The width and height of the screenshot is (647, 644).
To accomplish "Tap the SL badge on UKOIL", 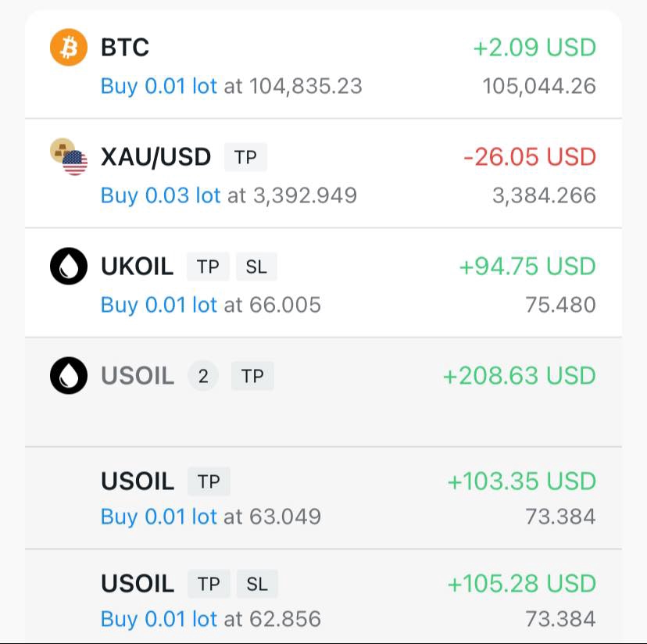I will coord(256,267).
